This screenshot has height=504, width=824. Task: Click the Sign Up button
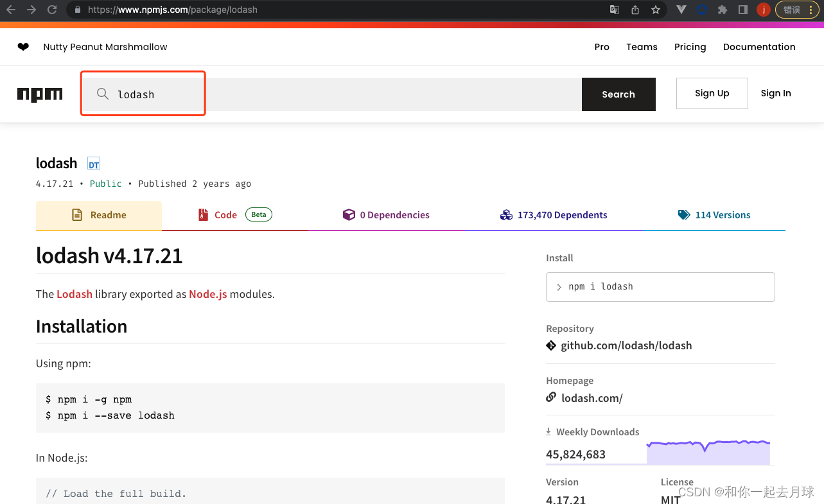pyautogui.click(x=712, y=93)
